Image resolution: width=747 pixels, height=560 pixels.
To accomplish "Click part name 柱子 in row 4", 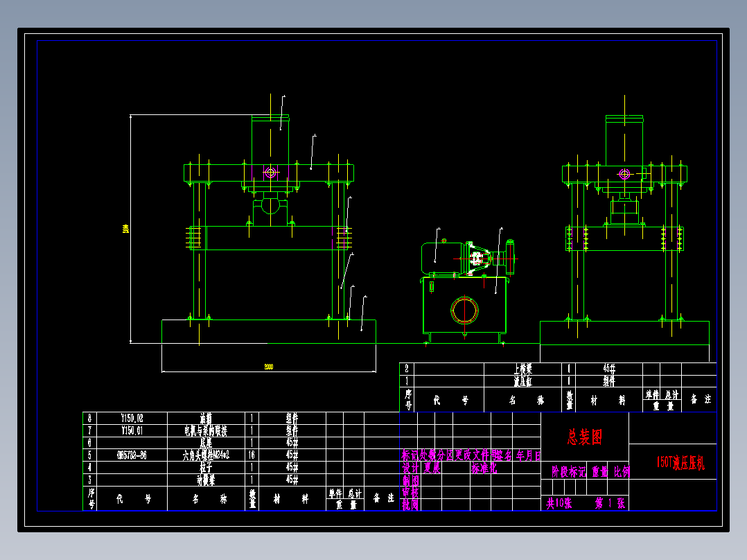I will [206, 468].
